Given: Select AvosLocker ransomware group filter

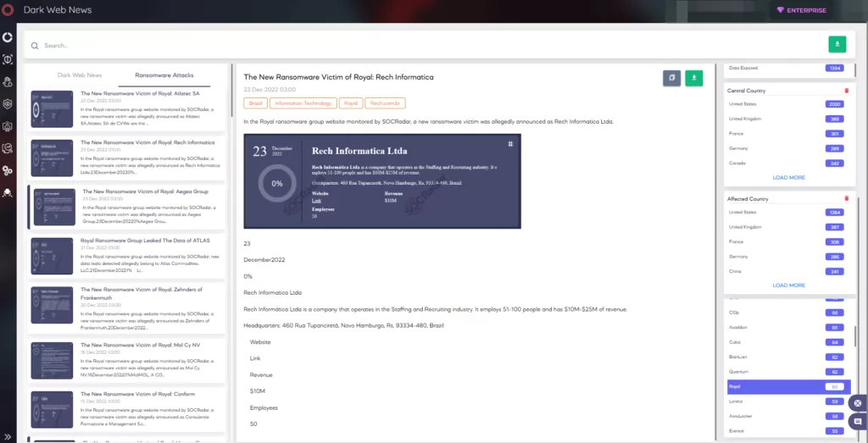Looking at the screenshot, I should click(x=790, y=416).
